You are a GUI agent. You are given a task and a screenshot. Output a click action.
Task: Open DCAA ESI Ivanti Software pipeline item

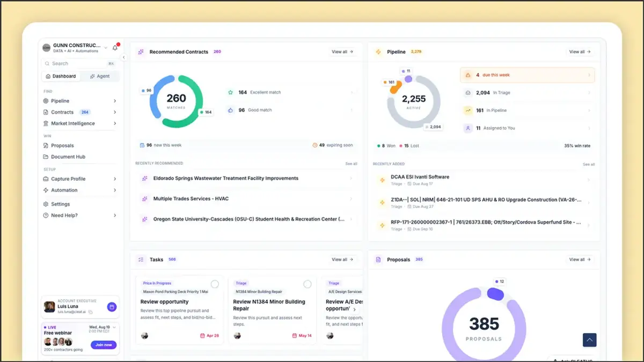[484, 180]
